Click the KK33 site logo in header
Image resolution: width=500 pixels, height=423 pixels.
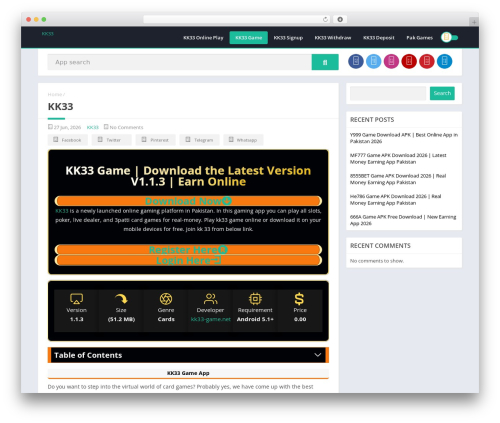pyautogui.click(x=48, y=34)
